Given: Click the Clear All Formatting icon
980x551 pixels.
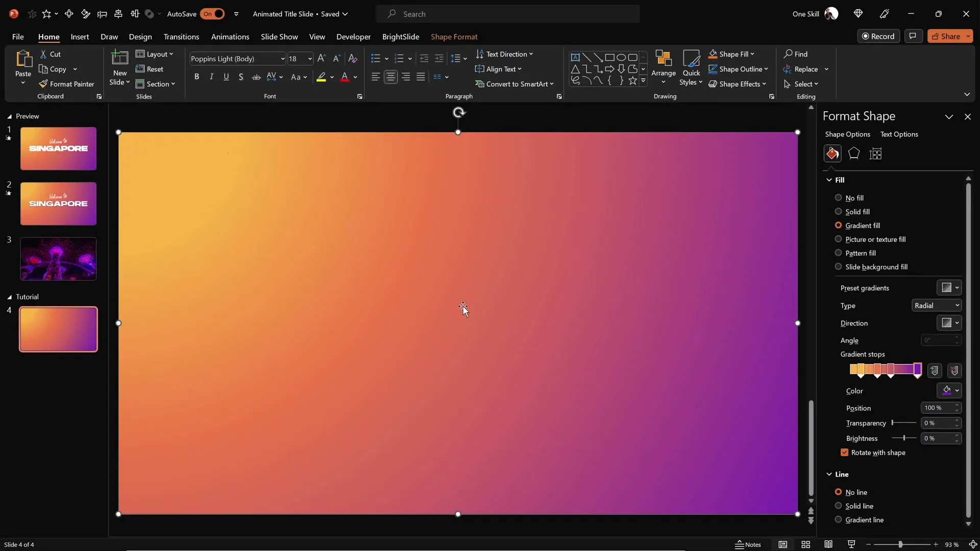Looking at the screenshot, I should point(353,58).
